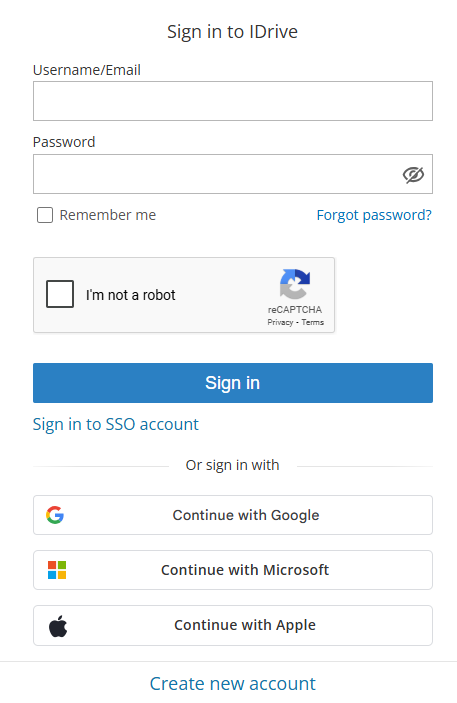Check the Remember me checkbox
The width and height of the screenshot is (457, 703).
pos(45,215)
